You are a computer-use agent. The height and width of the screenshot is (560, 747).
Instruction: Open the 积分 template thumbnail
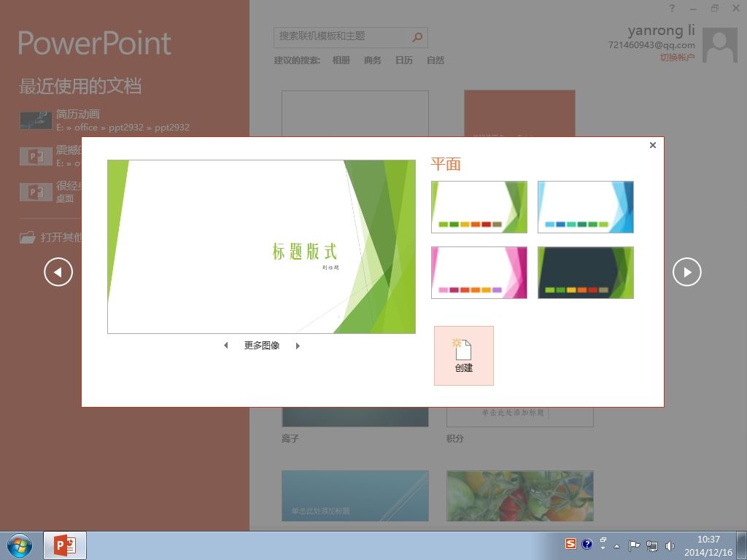click(x=519, y=416)
